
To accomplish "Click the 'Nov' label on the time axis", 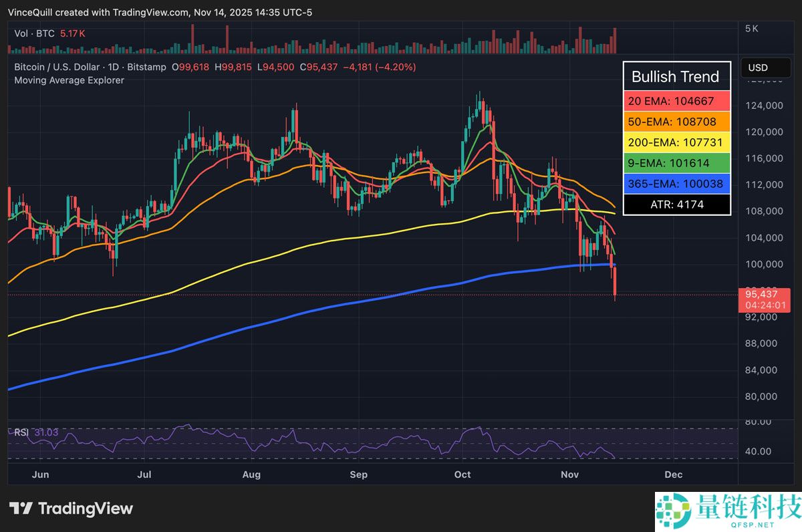I will coord(569,475).
